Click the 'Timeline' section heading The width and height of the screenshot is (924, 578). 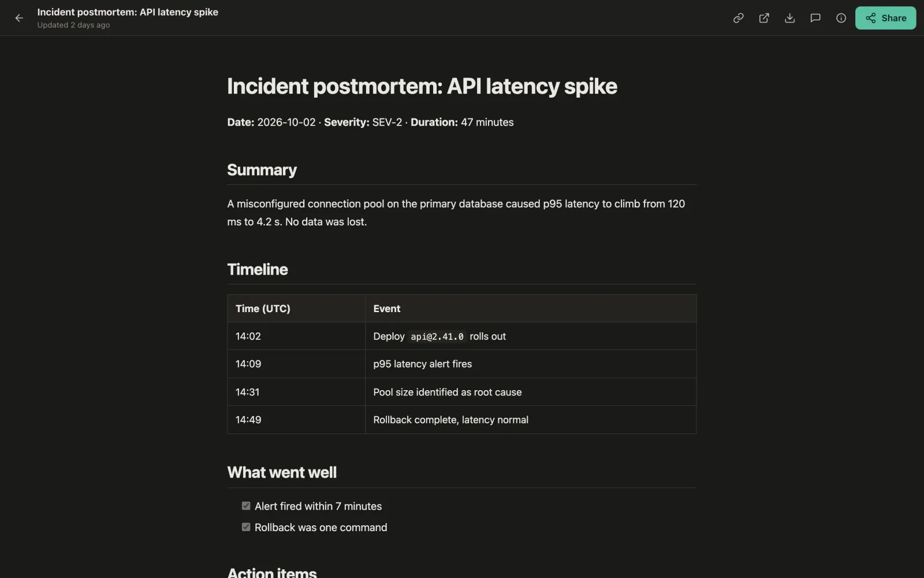(x=258, y=269)
